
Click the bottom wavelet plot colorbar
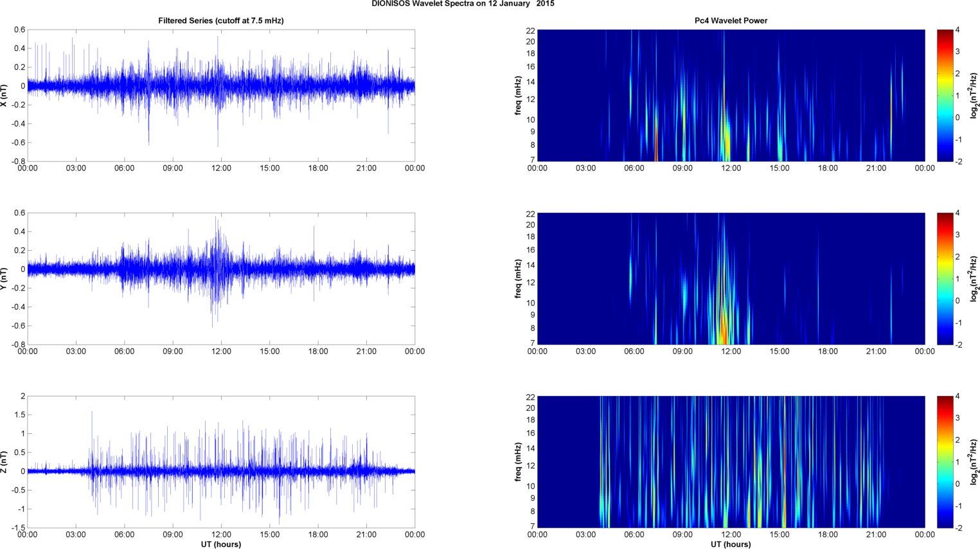point(945,462)
